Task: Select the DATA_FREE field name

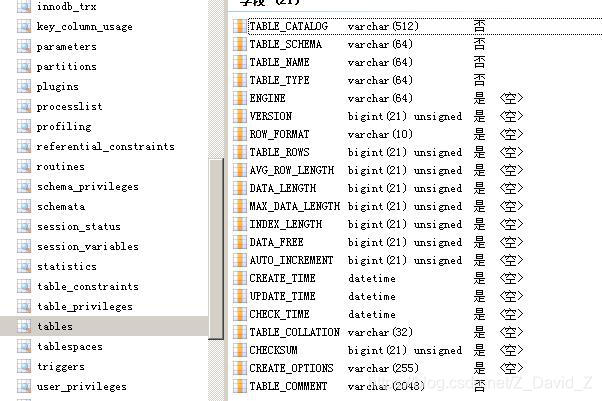Action: pyautogui.click(x=276, y=242)
